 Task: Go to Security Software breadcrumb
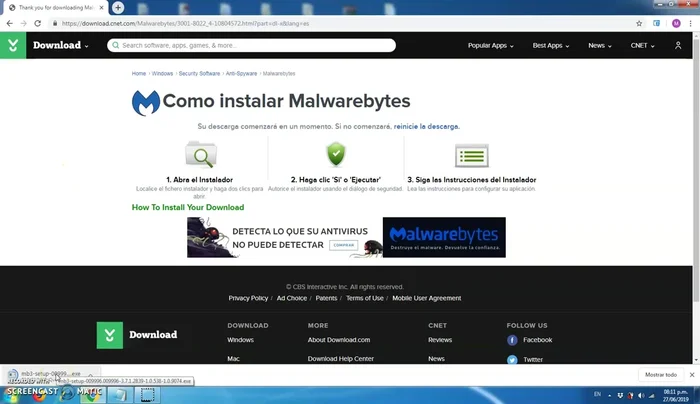(199, 74)
